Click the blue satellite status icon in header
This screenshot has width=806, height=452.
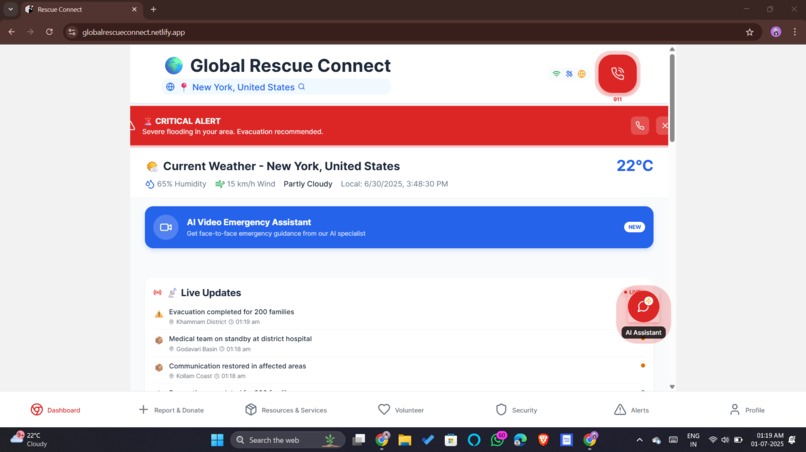tap(569, 74)
